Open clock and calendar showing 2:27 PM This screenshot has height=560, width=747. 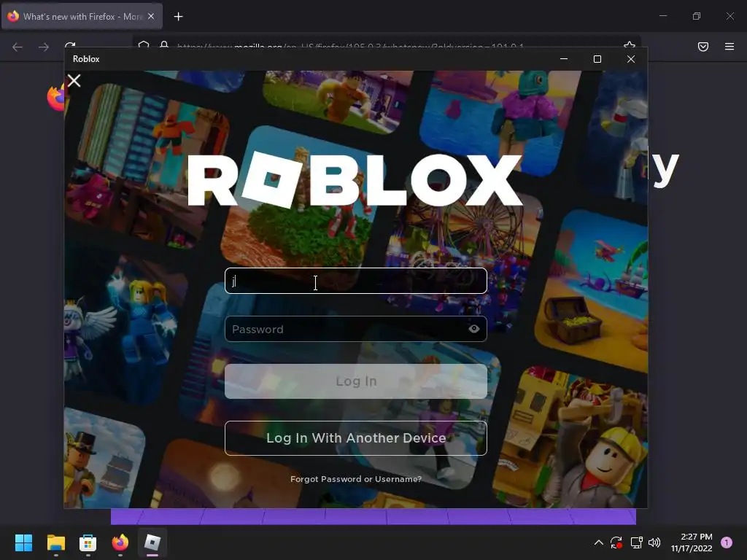692,542
